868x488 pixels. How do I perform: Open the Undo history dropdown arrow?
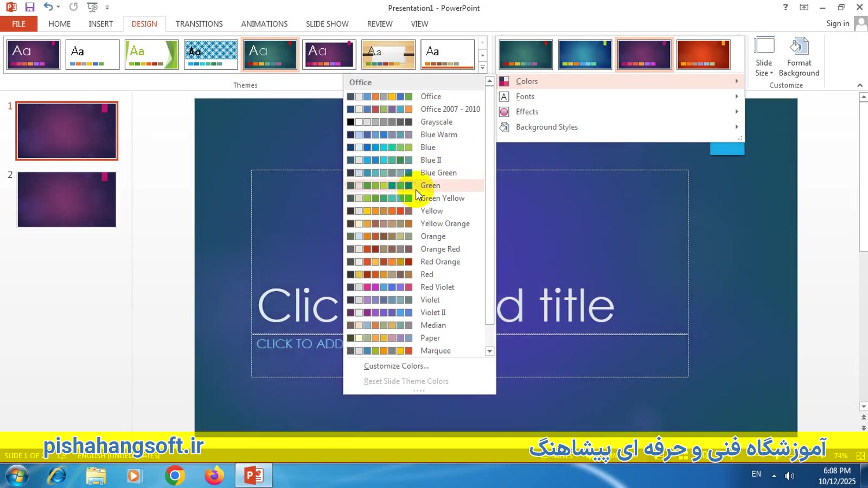pos(58,7)
